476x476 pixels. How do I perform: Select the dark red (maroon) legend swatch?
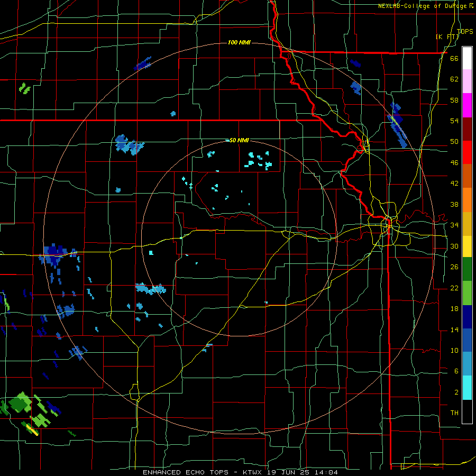[467, 129]
